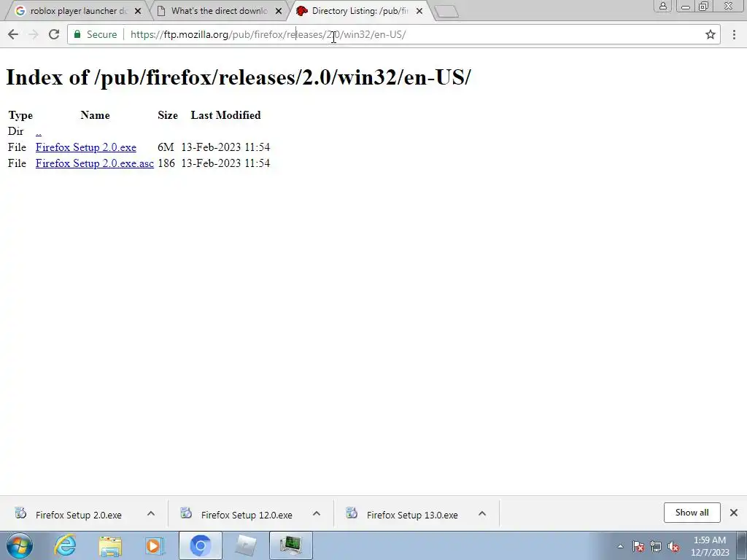This screenshot has height=560, width=747.
Task: Open downloaded Firefox Setup 13.0.exe item
Action: [x=411, y=515]
